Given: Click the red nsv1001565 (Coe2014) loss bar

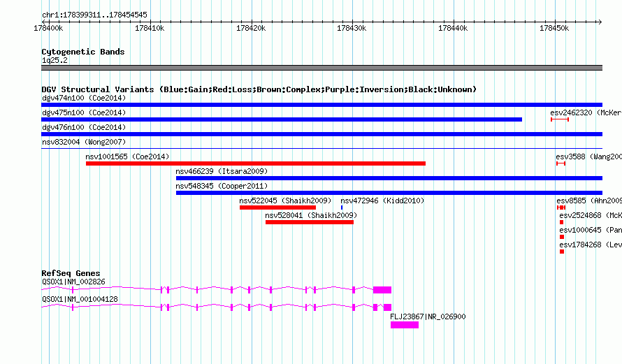Looking at the screenshot, I should (256, 163).
